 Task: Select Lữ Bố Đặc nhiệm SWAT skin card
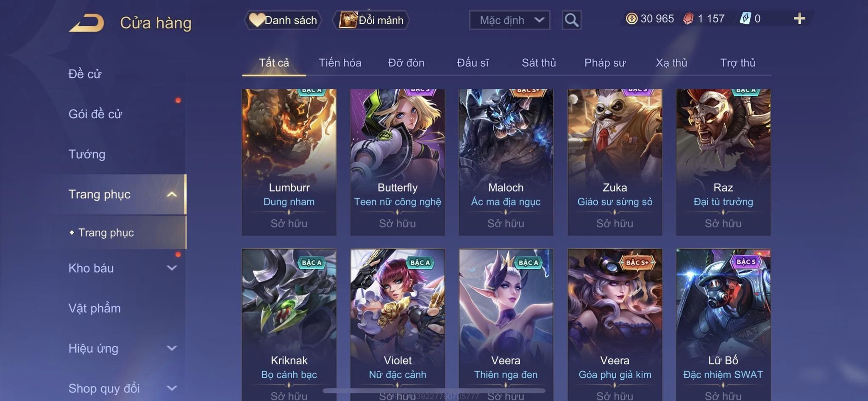723,325
